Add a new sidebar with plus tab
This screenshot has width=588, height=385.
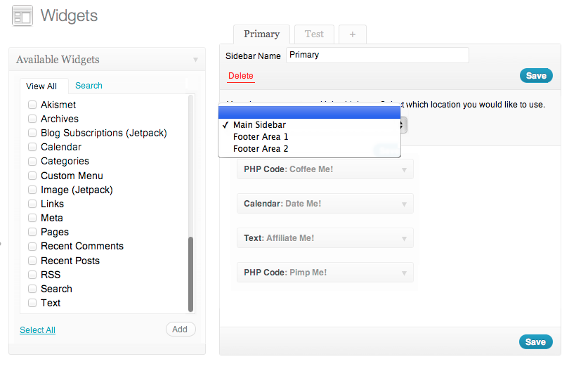click(352, 34)
